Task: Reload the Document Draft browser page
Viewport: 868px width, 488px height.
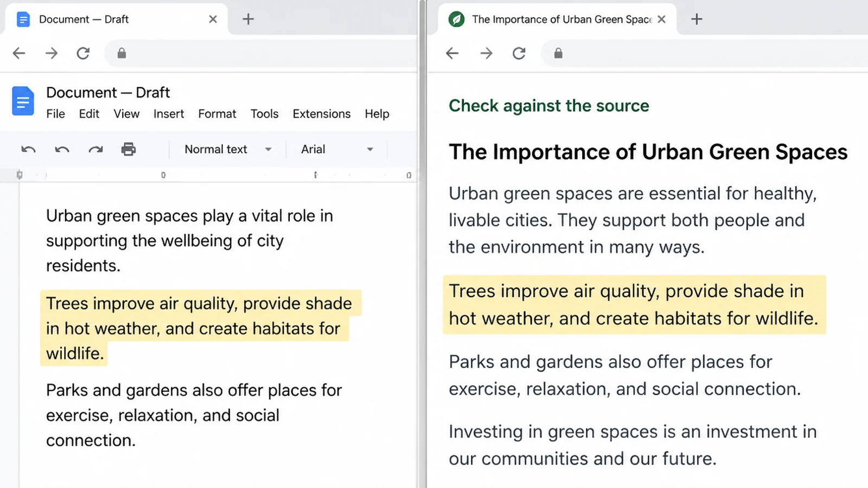Action: (83, 53)
